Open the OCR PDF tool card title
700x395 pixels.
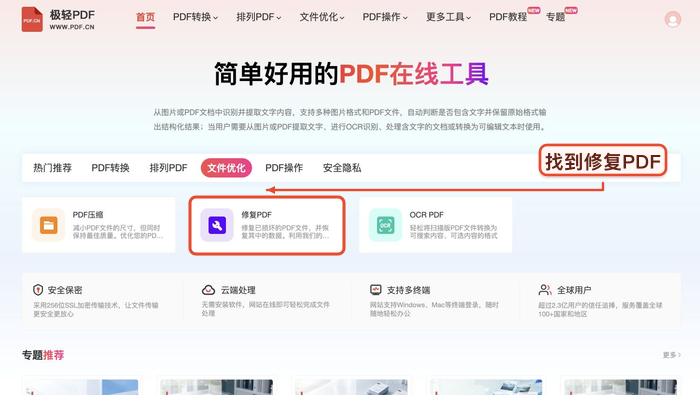pyautogui.click(x=426, y=215)
